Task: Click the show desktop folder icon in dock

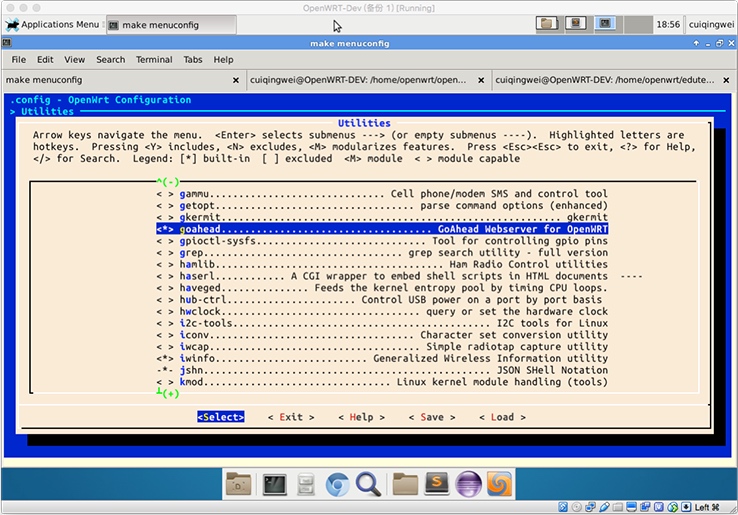Action: coord(240,485)
